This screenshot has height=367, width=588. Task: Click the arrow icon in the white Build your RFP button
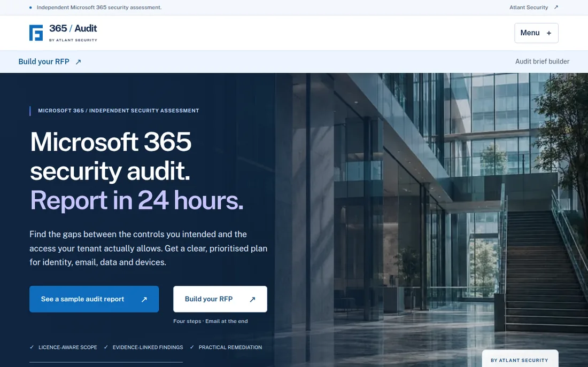tap(252, 299)
